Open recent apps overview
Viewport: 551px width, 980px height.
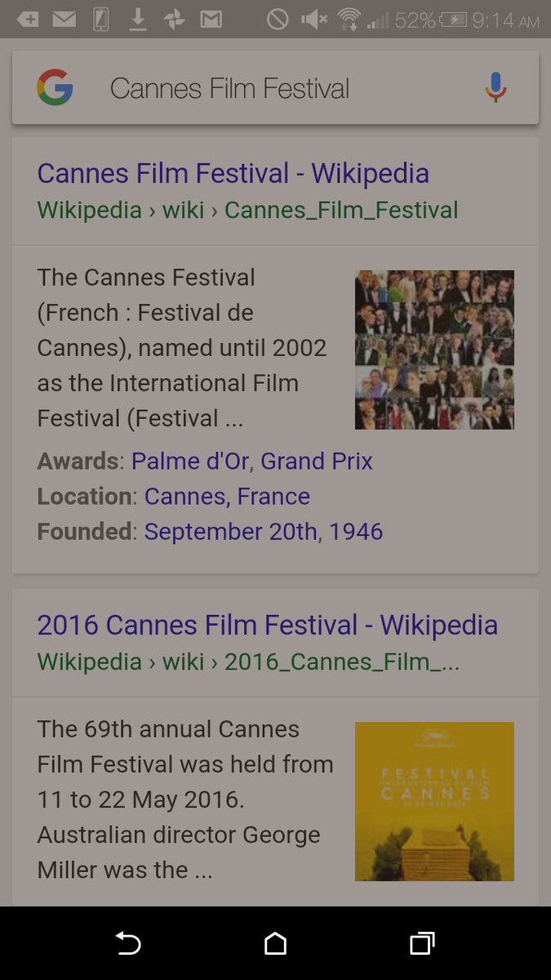point(421,944)
